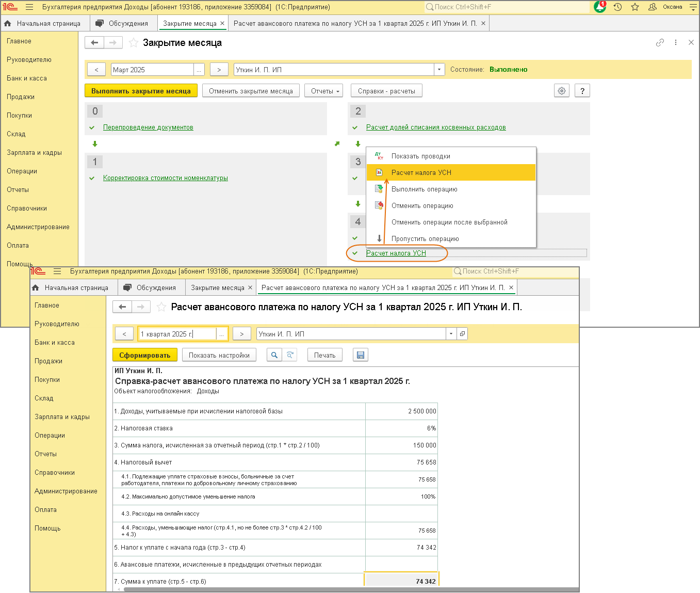Image resolution: width=700 pixels, height=593 pixels.
Task: Go forward using arrow beside Расчет авансового платежа title
Action: 141,307
